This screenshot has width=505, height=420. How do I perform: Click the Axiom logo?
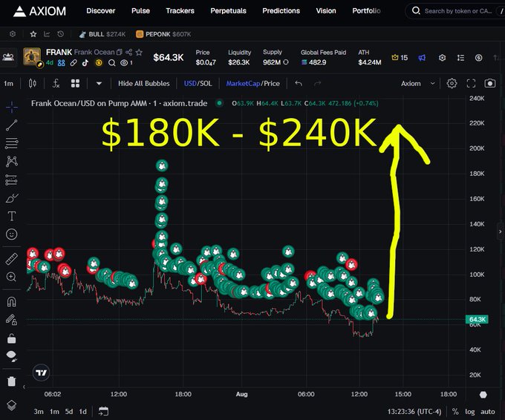pyautogui.click(x=39, y=11)
